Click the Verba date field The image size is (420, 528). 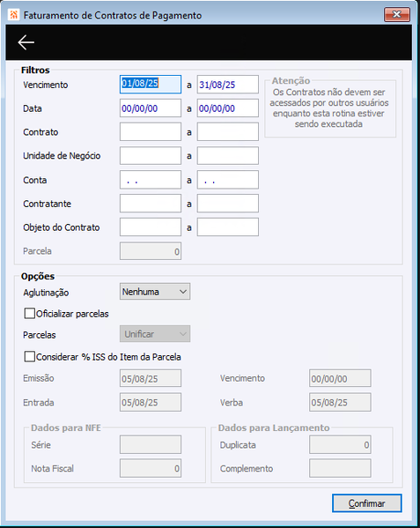[x=340, y=402]
